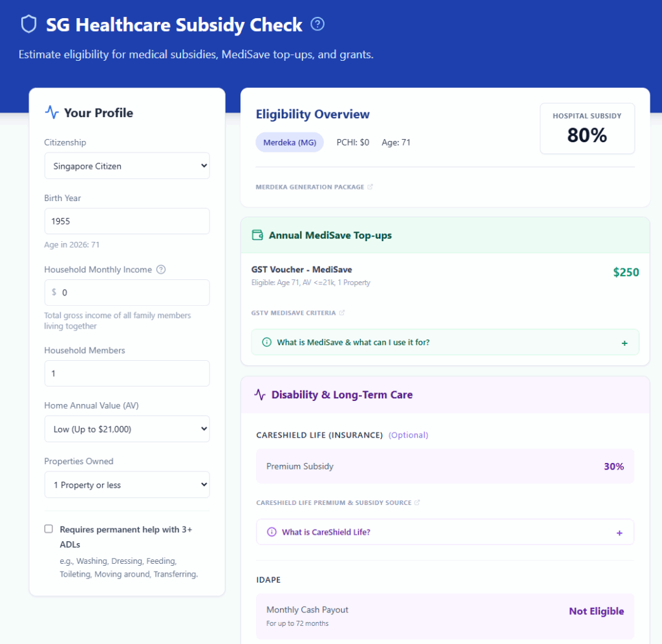
Task: Click the info icon on What is MediSave row
Action: [x=267, y=342]
